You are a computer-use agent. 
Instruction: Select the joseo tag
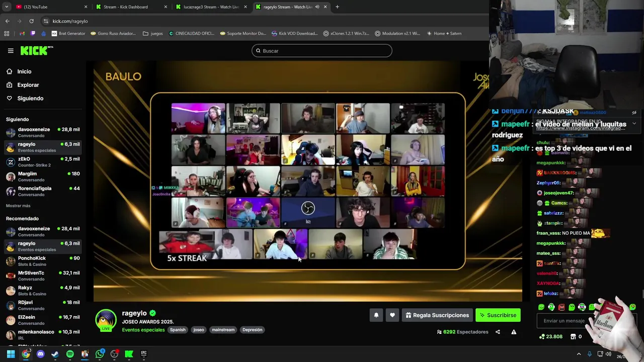(199, 330)
